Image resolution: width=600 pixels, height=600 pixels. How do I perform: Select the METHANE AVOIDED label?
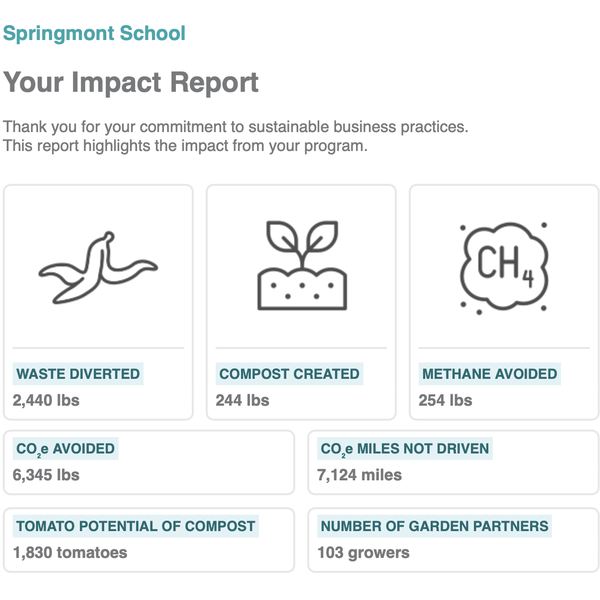489,374
